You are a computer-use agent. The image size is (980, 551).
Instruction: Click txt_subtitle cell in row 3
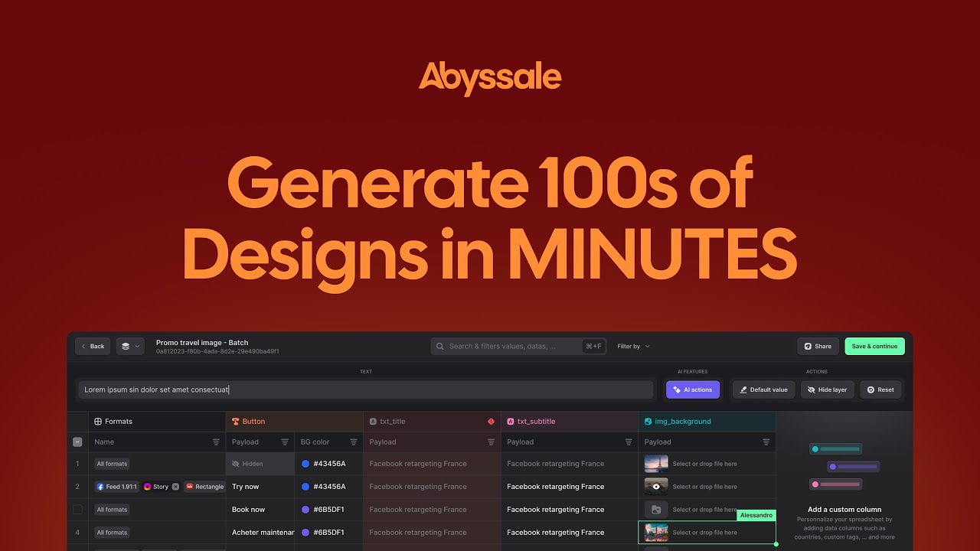pyautogui.click(x=570, y=510)
